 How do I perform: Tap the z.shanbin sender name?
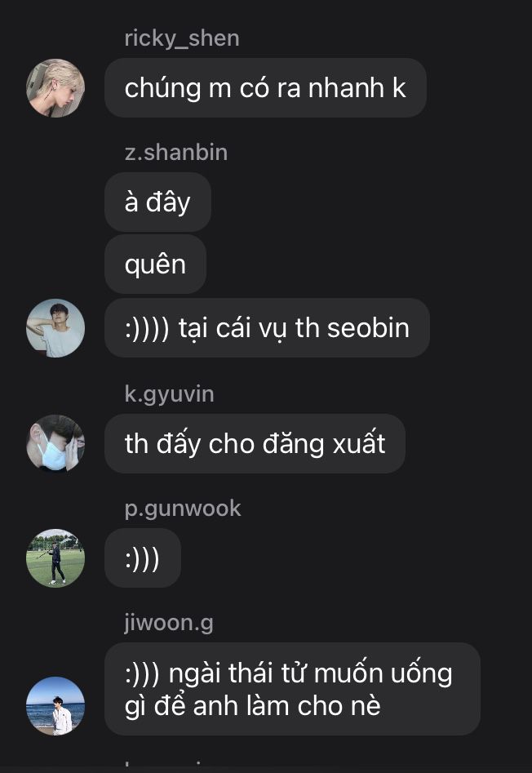click(x=176, y=153)
